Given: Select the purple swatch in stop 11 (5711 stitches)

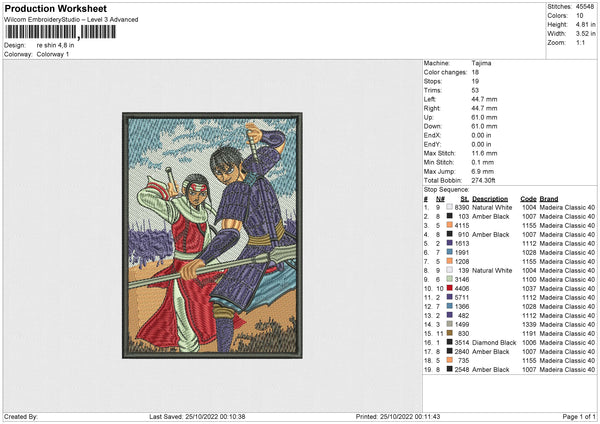Looking at the screenshot, I should pyautogui.click(x=450, y=297).
